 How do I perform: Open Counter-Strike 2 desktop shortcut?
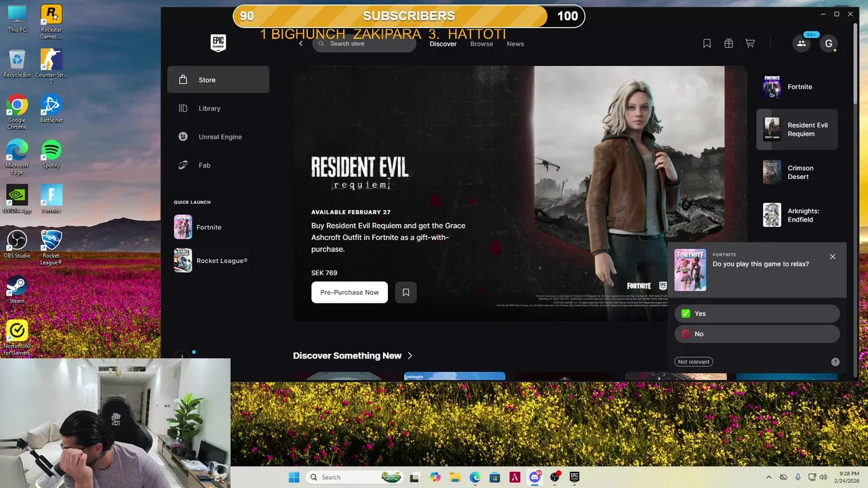pyautogui.click(x=51, y=66)
